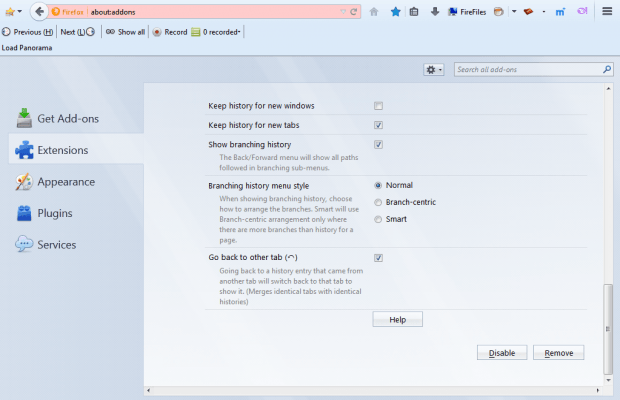Open the Plugins category
The height and width of the screenshot is (400, 620).
76,213
